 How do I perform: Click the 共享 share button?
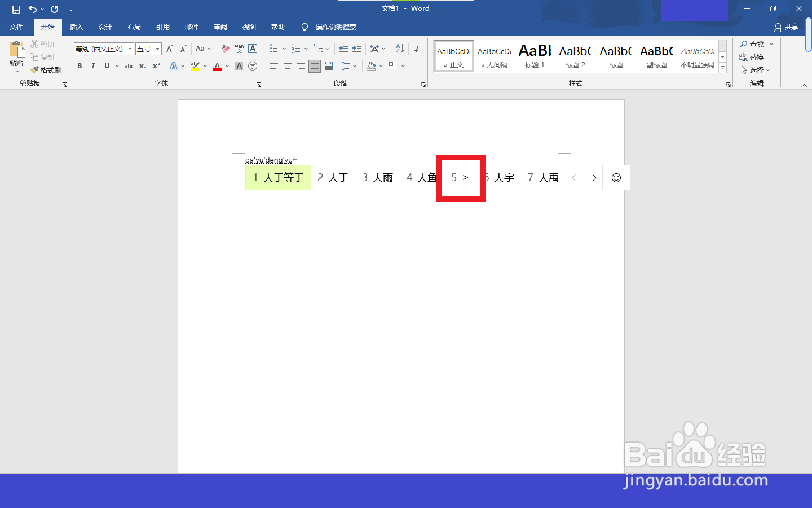pos(787,27)
